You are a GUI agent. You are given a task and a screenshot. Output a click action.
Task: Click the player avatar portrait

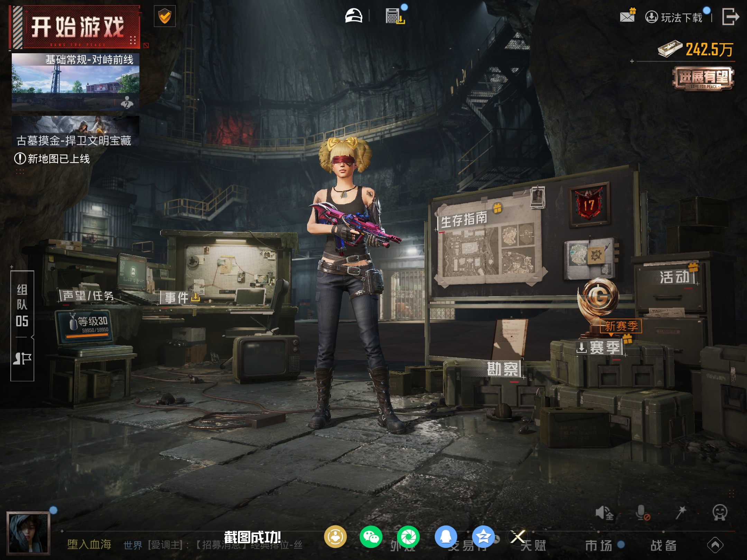tap(28, 533)
